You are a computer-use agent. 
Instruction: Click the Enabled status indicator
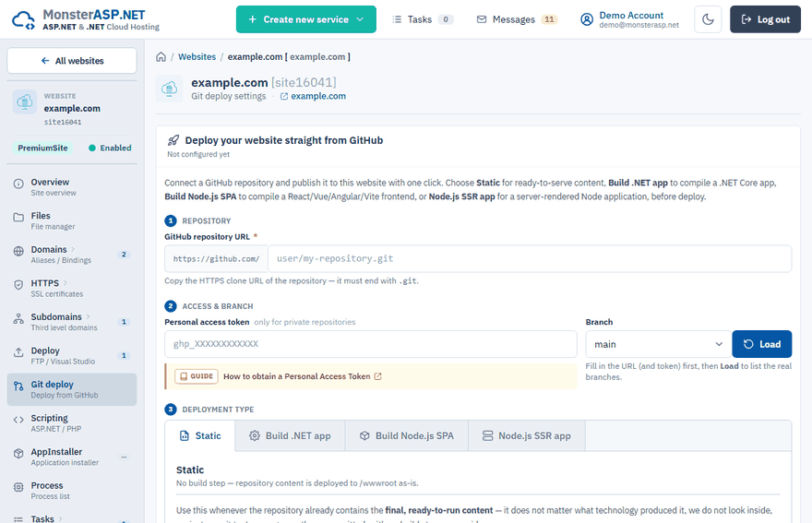110,149
